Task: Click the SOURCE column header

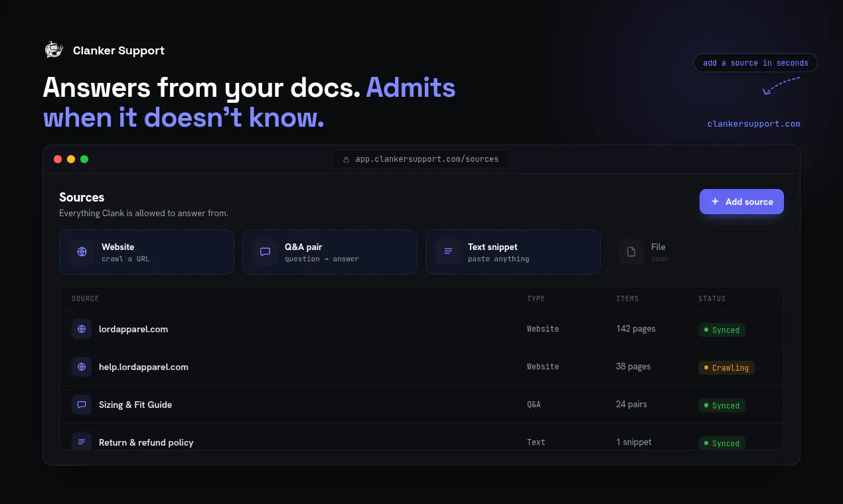Action: (85, 298)
